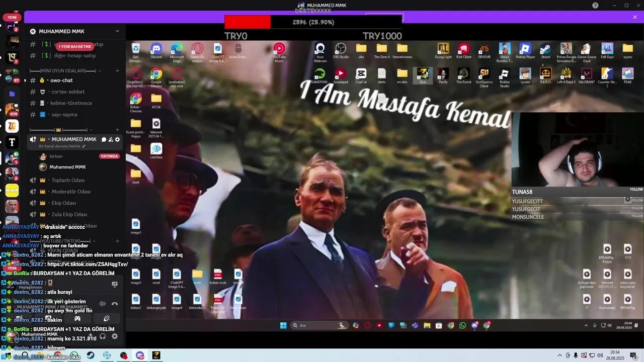Disconnect from voice with hang-up icon

click(114, 304)
